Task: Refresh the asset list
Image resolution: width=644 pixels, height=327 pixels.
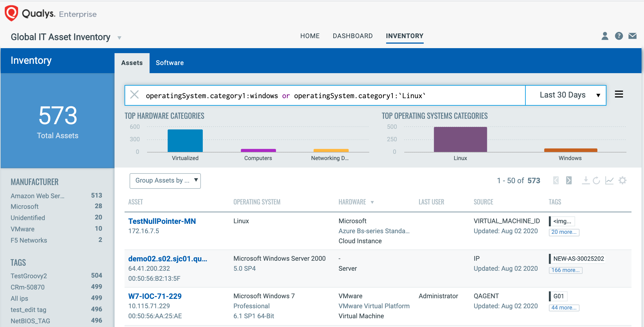Action: 596,180
